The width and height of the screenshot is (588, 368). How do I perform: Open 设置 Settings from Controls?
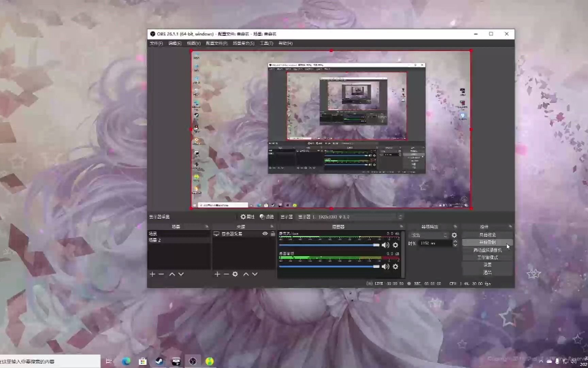pos(487,265)
